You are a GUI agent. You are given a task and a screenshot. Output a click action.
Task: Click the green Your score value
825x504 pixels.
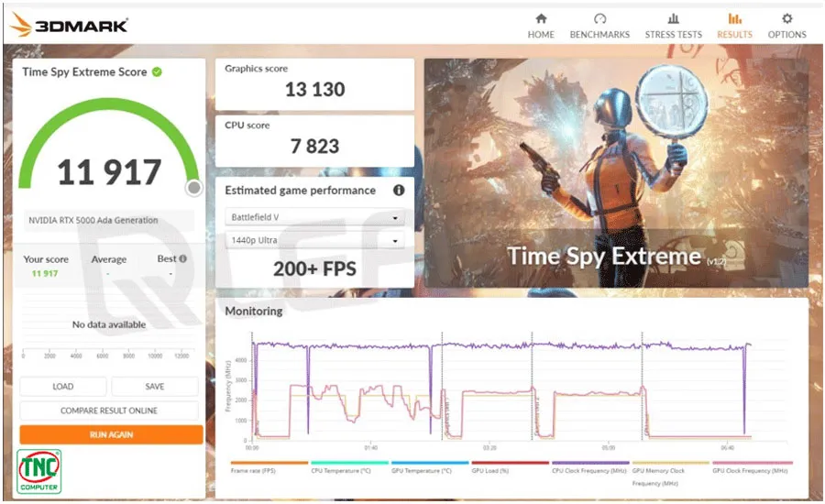pyautogui.click(x=45, y=274)
